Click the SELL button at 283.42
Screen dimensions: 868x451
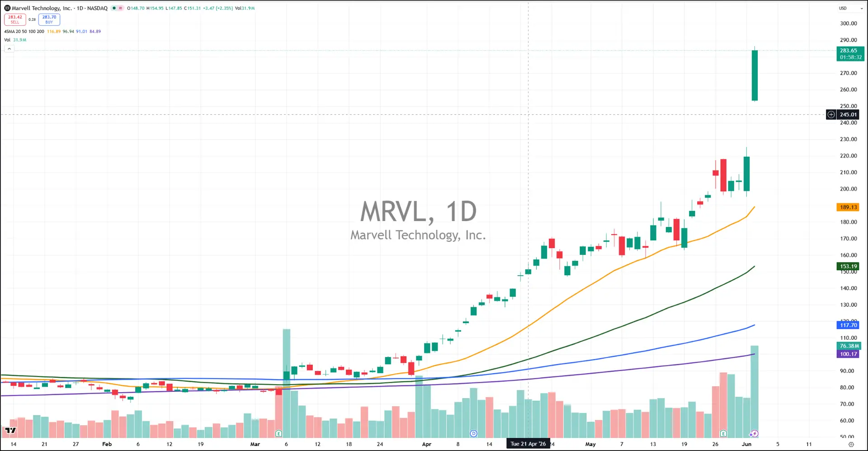click(x=15, y=19)
